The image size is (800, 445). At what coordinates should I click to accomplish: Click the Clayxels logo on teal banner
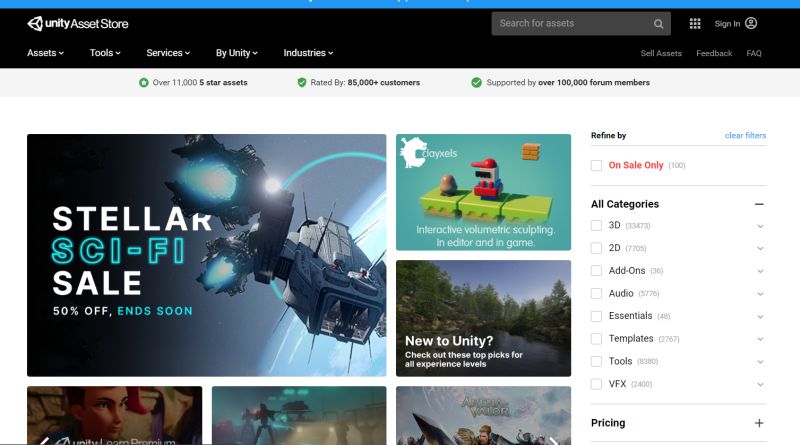click(429, 152)
